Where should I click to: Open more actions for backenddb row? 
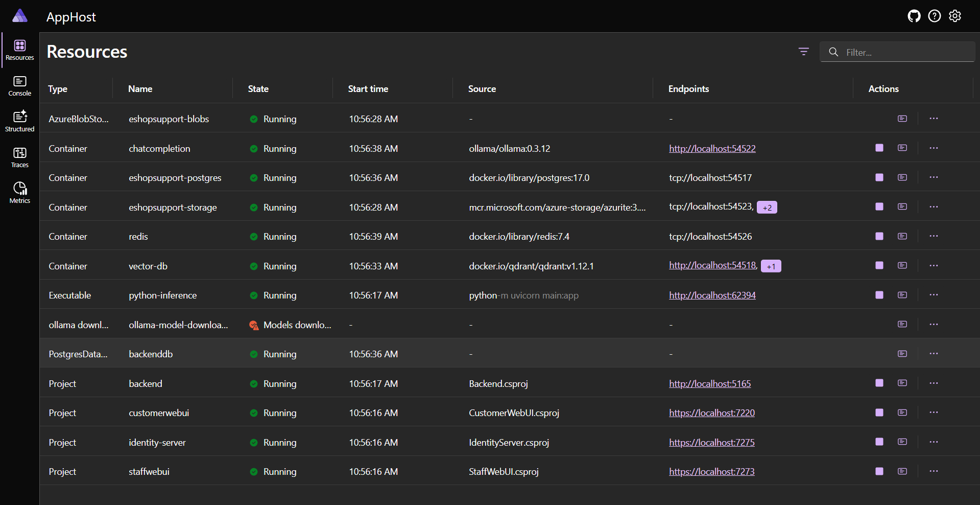click(x=934, y=354)
